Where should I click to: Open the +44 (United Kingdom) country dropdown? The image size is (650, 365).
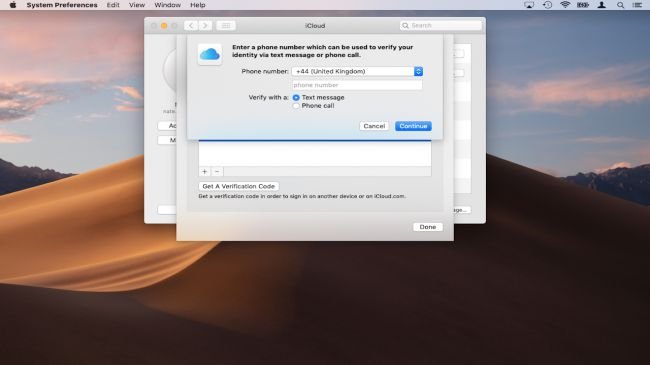[357, 71]
